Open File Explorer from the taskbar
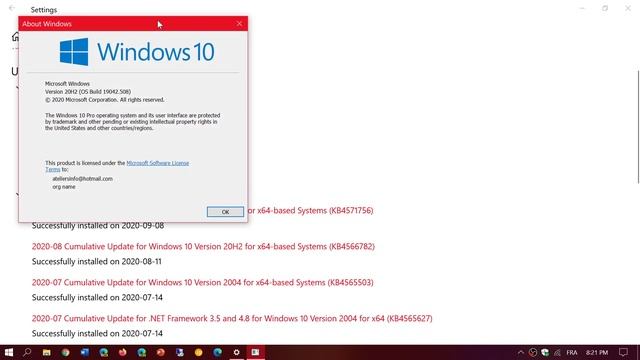640x360 pixels. click(x=47, y=352)
